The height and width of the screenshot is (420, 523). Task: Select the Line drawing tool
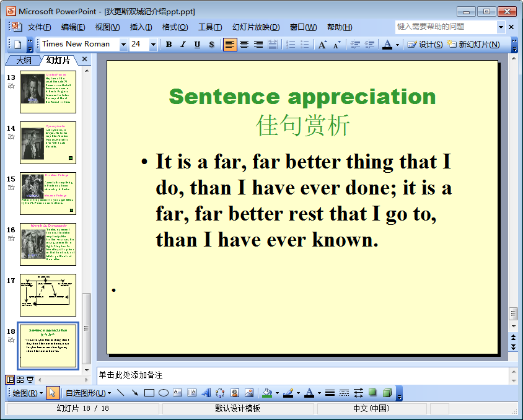click(x=120, y=393)
